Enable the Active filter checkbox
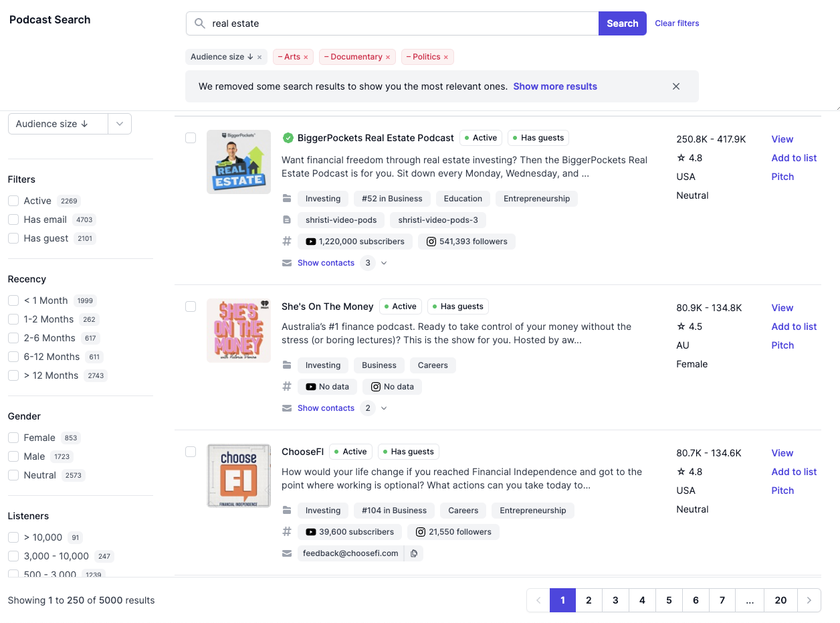The width and height of the screenshot is (840, 623). point(13,201)
